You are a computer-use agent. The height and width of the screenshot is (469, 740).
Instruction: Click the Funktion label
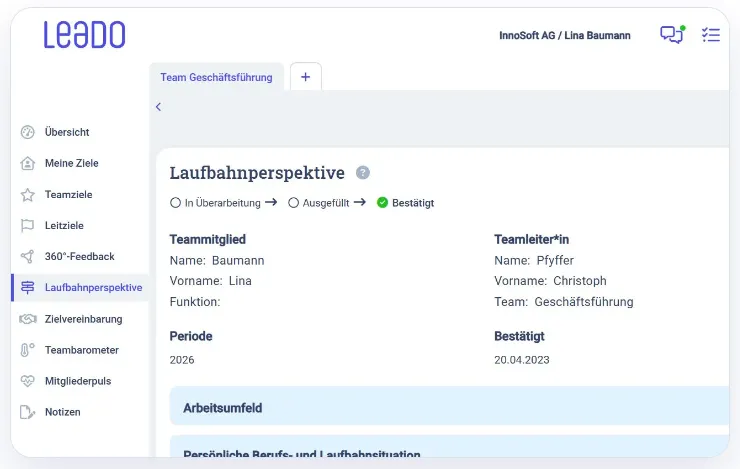point(195,302)
